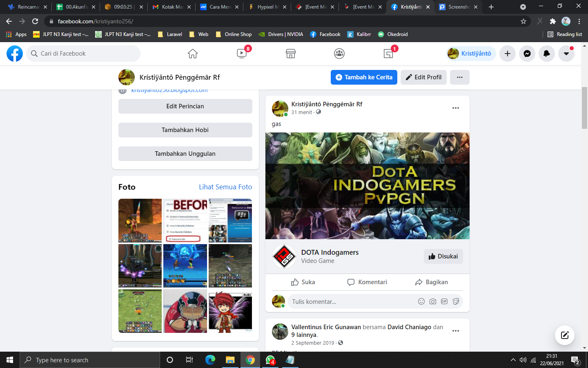Click Bagikan to share the post
The width and height of the screenshot is (588, 368).
[432, 282]
